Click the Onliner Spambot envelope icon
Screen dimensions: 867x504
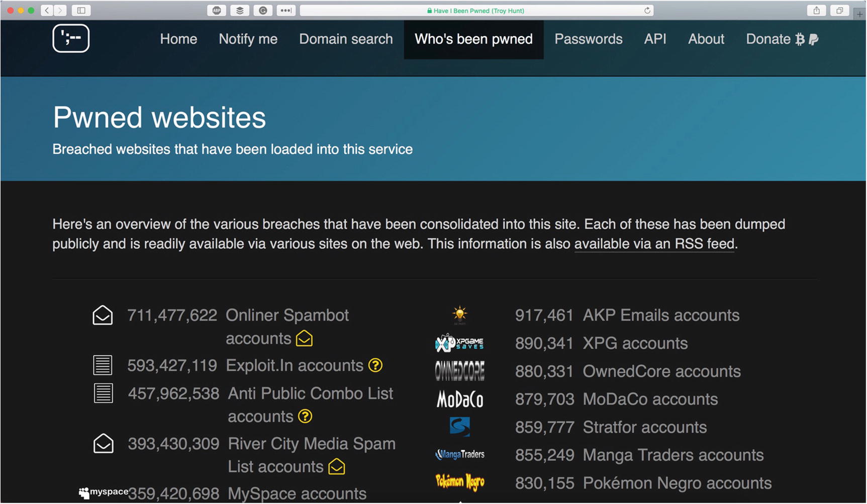pyautogui.click(x=103, y=315)
